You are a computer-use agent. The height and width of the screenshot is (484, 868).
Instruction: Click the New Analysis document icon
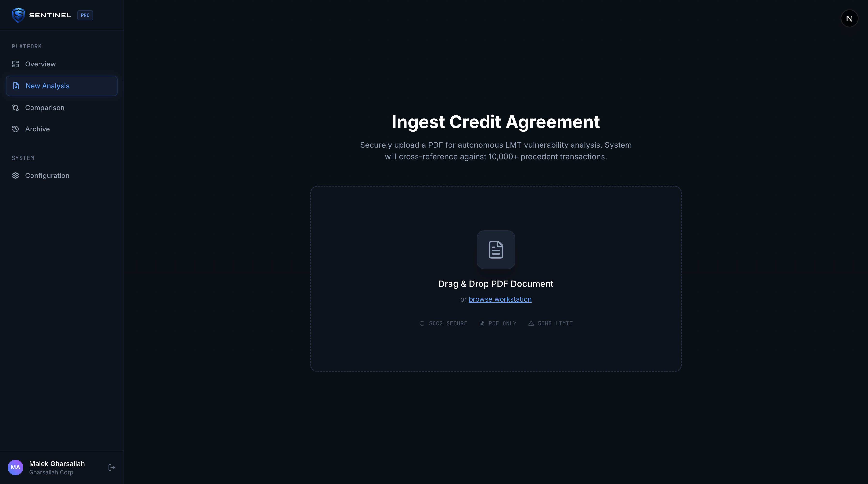pyautogui.click(x=16, y=86)
